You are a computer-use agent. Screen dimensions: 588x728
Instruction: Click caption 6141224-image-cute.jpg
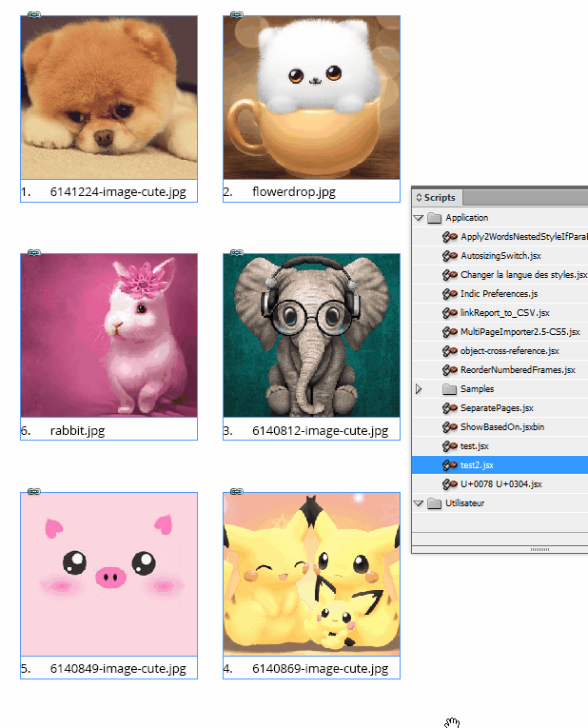118,191
